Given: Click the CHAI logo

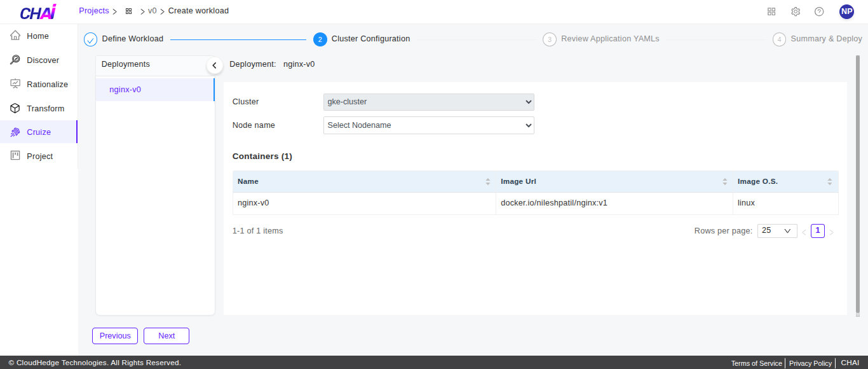Looking at the screenshot, I should point(37,12).
